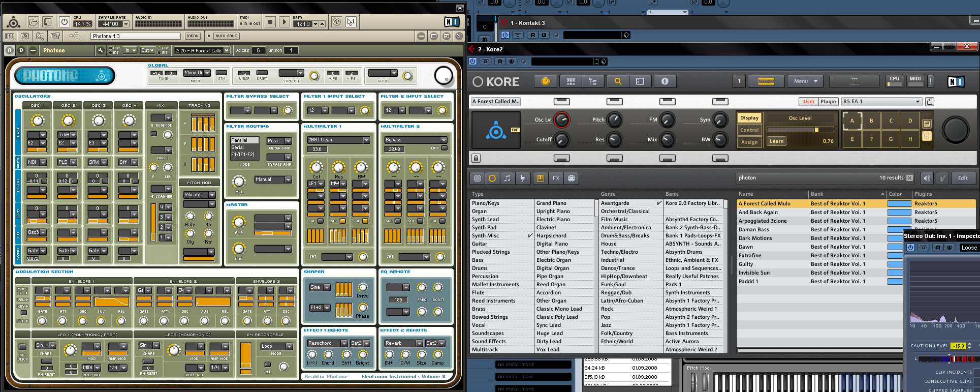Open Photone instrument properties wrench icon
The width and height of the screenshot is (980, 392).
(101, 50)
